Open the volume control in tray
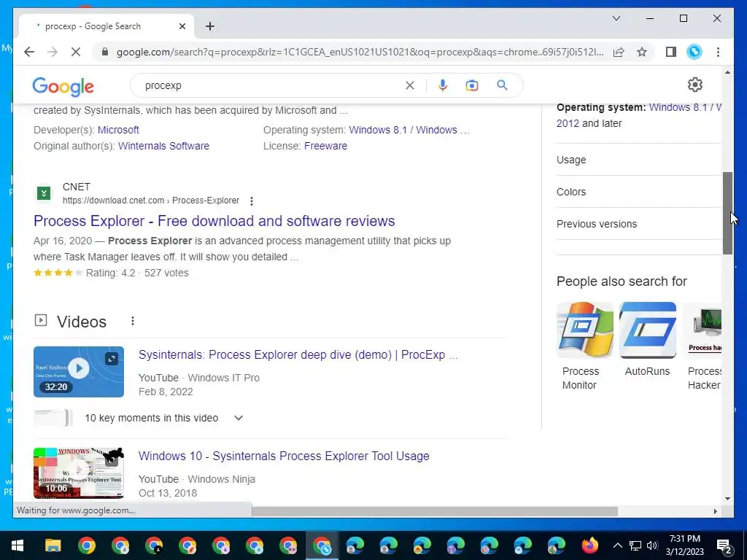 (x=653, y=545)
